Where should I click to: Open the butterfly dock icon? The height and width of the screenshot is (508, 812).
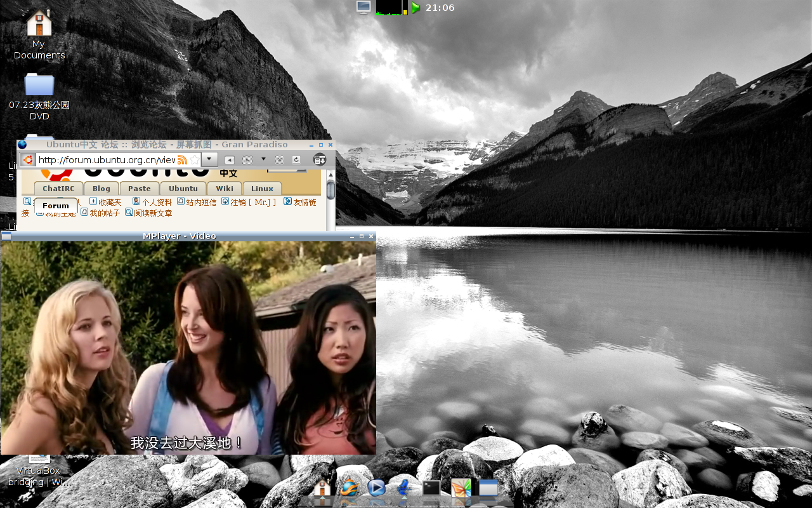461,488
